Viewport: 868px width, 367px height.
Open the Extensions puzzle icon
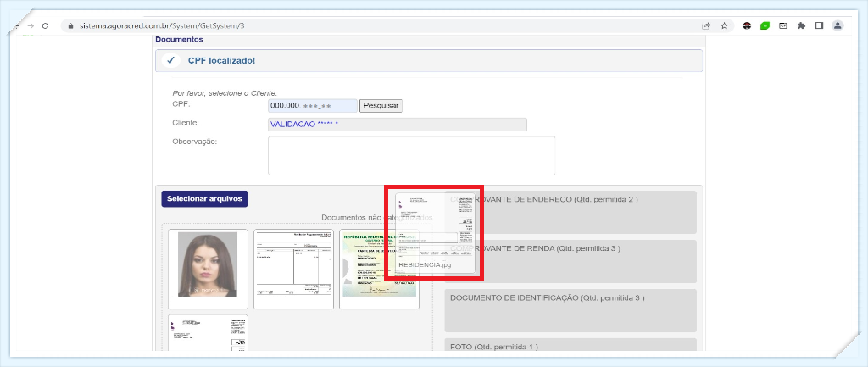[800, 25]
